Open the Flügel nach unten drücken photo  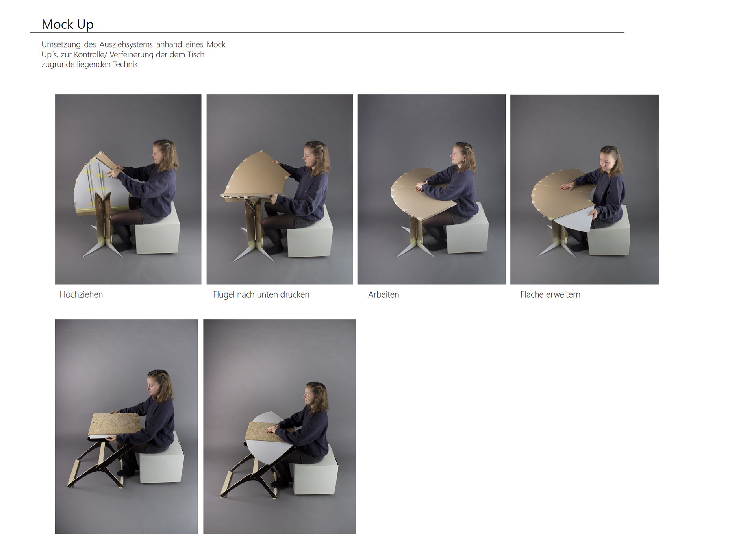pos(280,189)
